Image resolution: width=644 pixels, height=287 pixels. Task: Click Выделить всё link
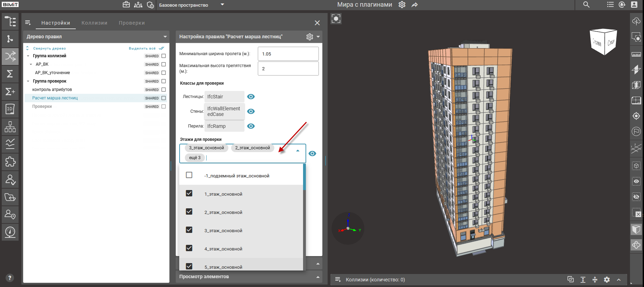[x=142, y=48]
